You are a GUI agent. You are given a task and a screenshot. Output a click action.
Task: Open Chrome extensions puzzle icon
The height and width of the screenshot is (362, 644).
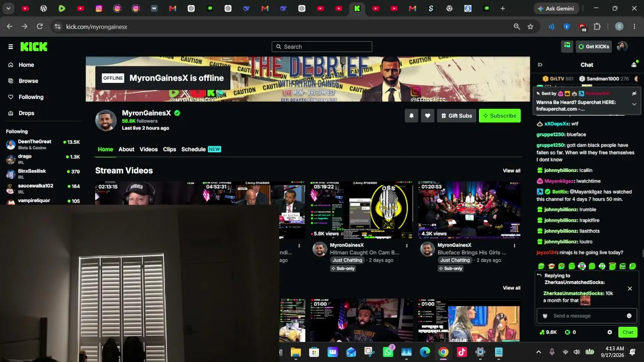(597, 27)
